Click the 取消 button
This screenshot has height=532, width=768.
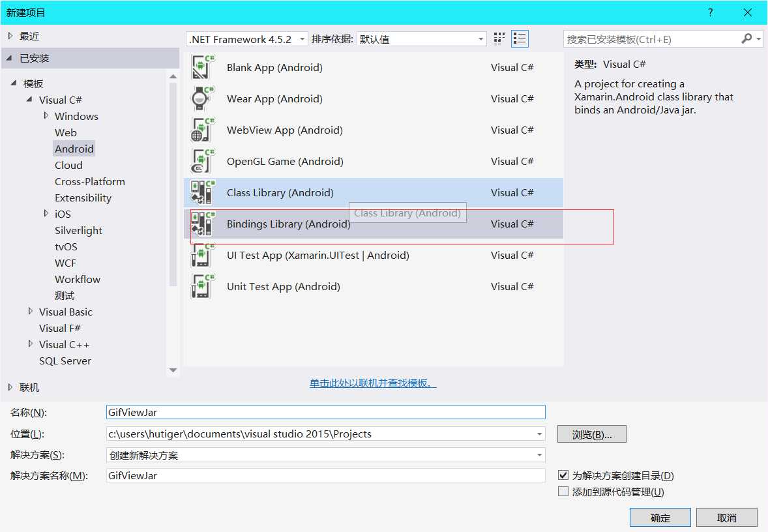pyautogui.click(x=727, y=517)
